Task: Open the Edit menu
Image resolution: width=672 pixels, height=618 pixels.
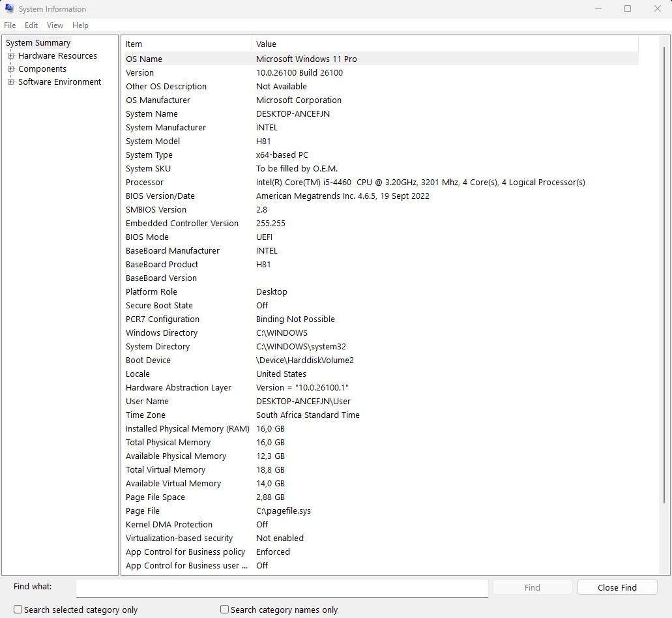Action: click(x=31, y=25)
